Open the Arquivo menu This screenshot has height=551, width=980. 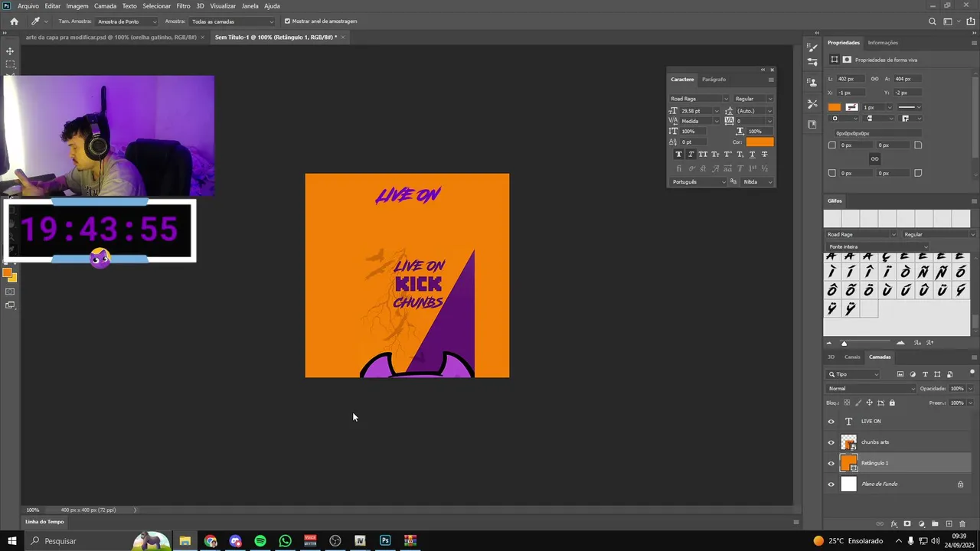click(28, 6)
